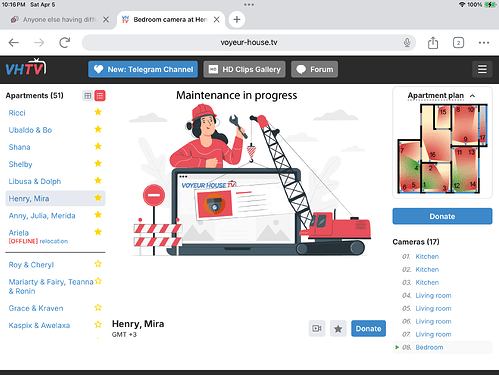Image resolution: width=499 pixels, height=375 pixels.
Task: Go back using the browser back arrow
Action: (x=14, y=43)
